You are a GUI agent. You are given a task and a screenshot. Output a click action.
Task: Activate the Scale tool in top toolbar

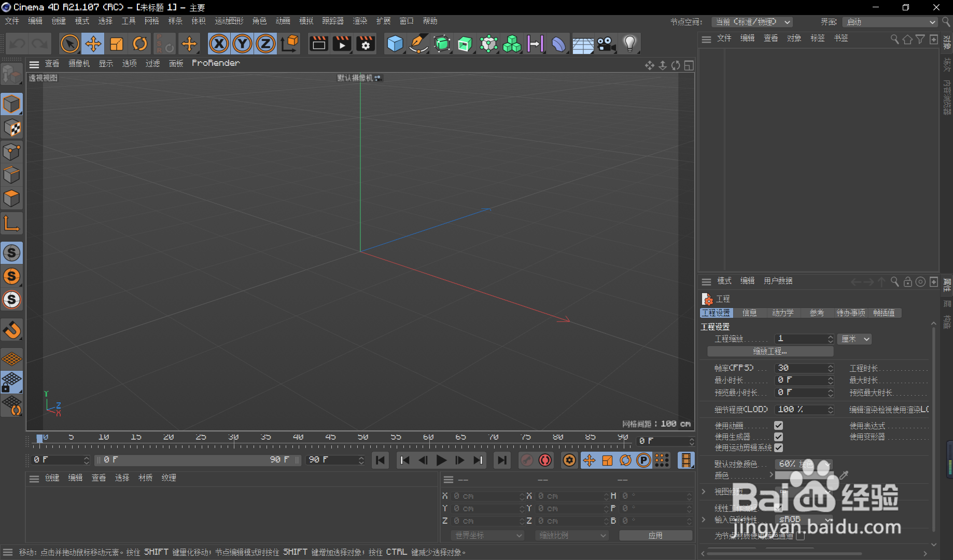click(x=117, y=44)
